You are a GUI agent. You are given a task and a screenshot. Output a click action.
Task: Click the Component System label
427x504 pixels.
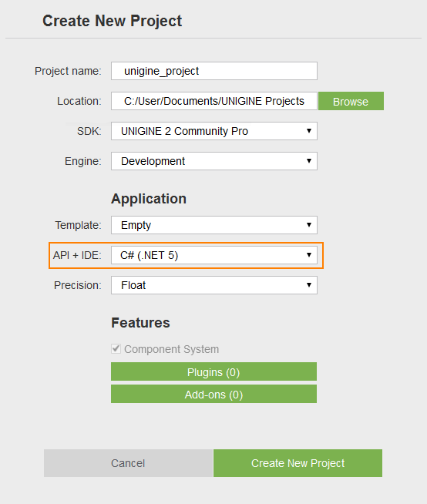click(x=171, y=349)
